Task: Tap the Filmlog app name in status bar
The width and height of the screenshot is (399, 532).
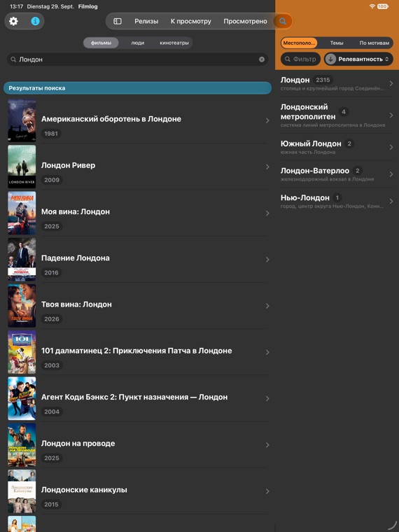Action: pyautogui.click(x=88, y=6)
